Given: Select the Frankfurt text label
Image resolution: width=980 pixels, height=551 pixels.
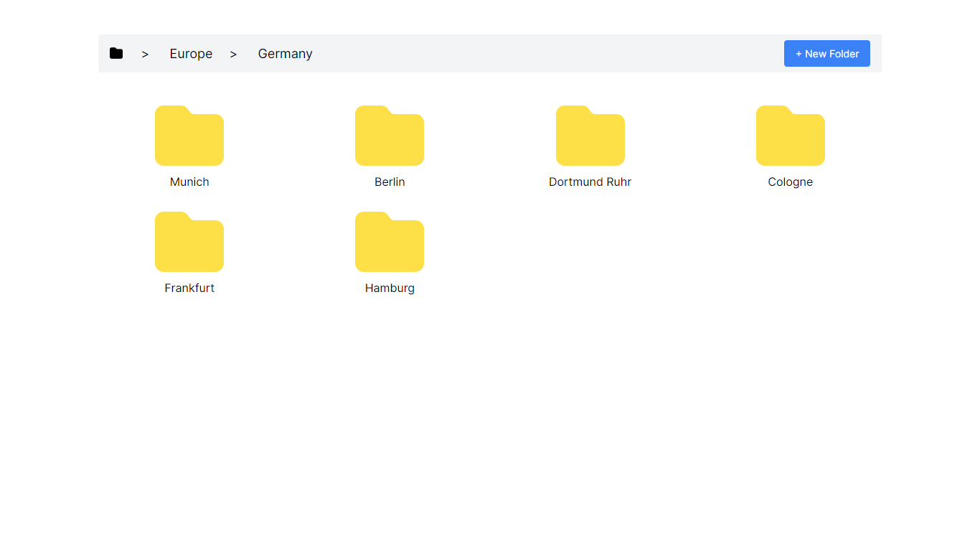Looking at the screenshot, I should tap(189, 288).
